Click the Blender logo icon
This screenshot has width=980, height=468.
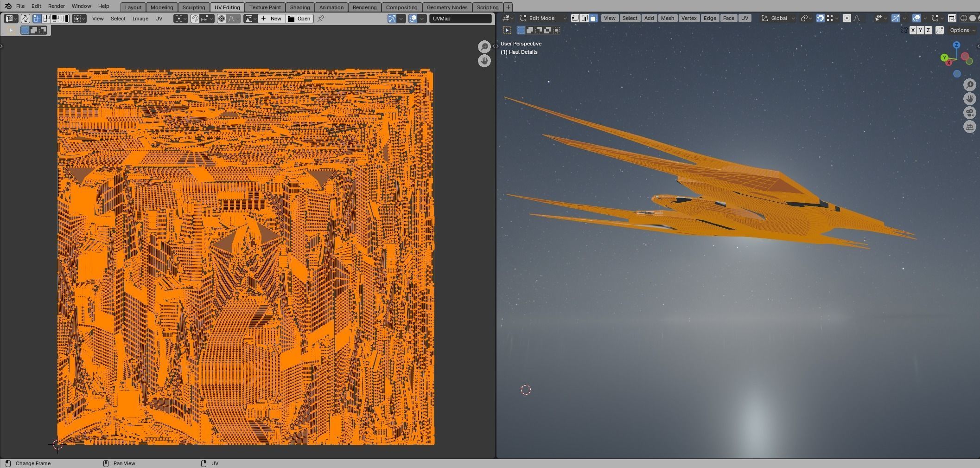click(x=8, y=6)
